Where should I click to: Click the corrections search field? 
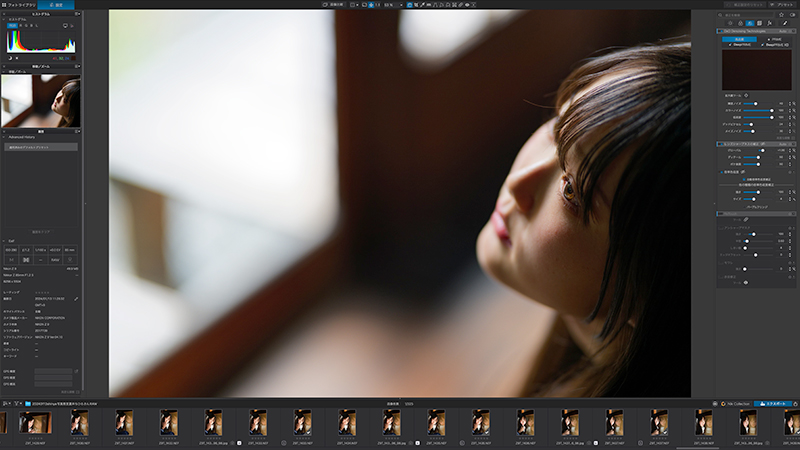[x=747, y=15]
